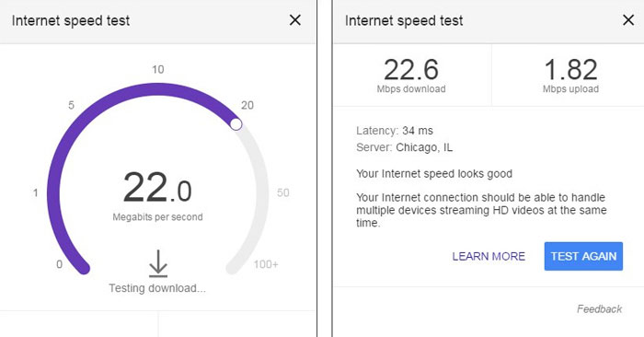Click the Testing download status text
The image size is (644, 337).
pos(157,288)
